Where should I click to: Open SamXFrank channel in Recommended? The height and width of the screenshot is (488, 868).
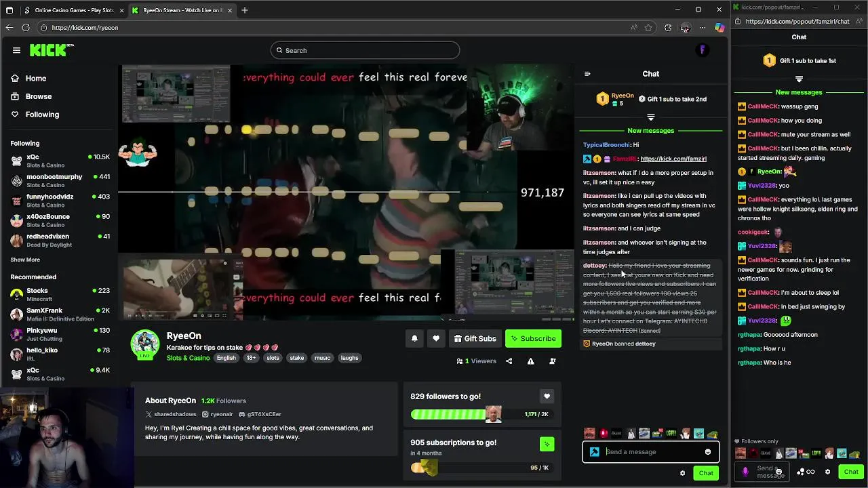coord(60,314)
